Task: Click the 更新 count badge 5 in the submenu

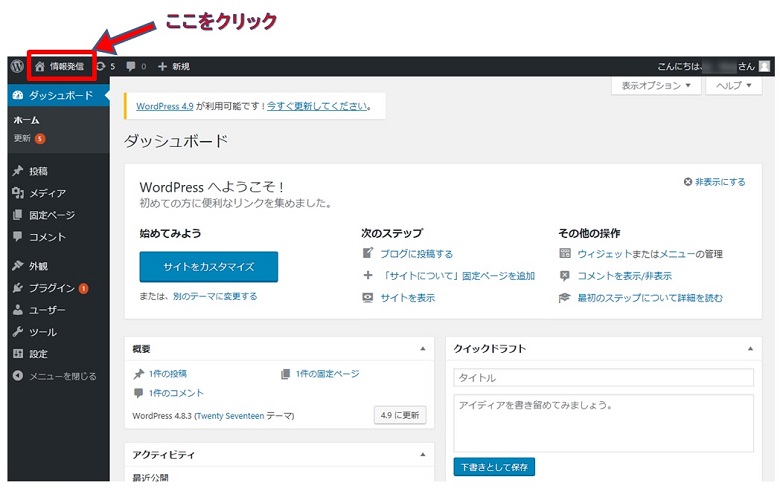Action: tap(40, 139)
